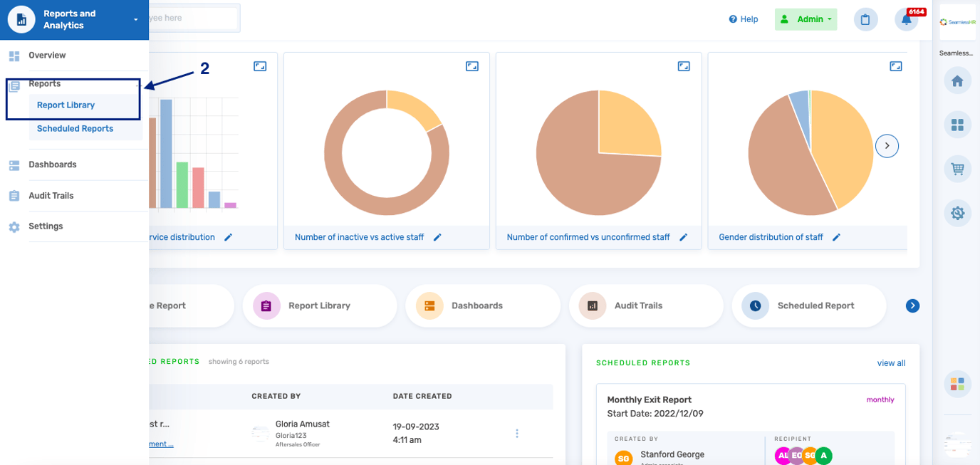Open the shopping cart icon on the right panel
Viewport: 980px width, 465px height.
point(957,169)
